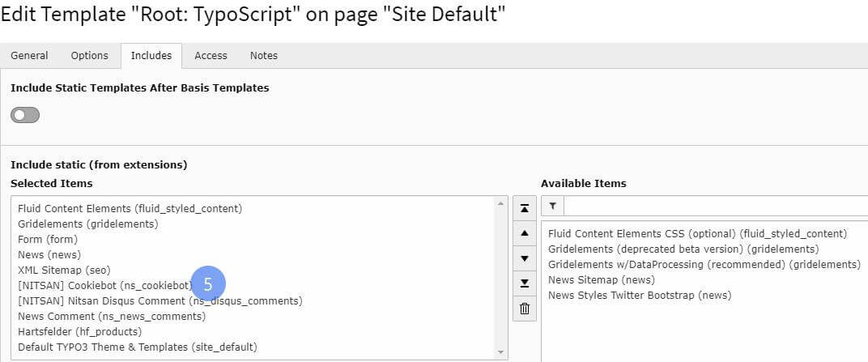Screen dimensions: 868x362
Task: Select XML Sitemap (seo) item
Action: click(x=64, y=270)
